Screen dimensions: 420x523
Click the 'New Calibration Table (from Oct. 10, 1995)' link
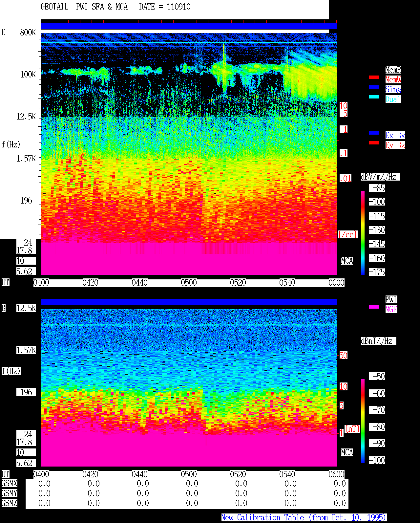pyautogui.click(x=304, y=518)
